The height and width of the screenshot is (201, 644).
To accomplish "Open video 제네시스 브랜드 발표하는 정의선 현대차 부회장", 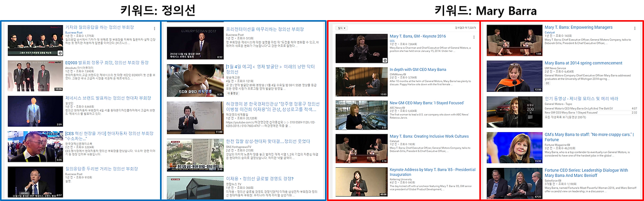I will tap(109, 98).
